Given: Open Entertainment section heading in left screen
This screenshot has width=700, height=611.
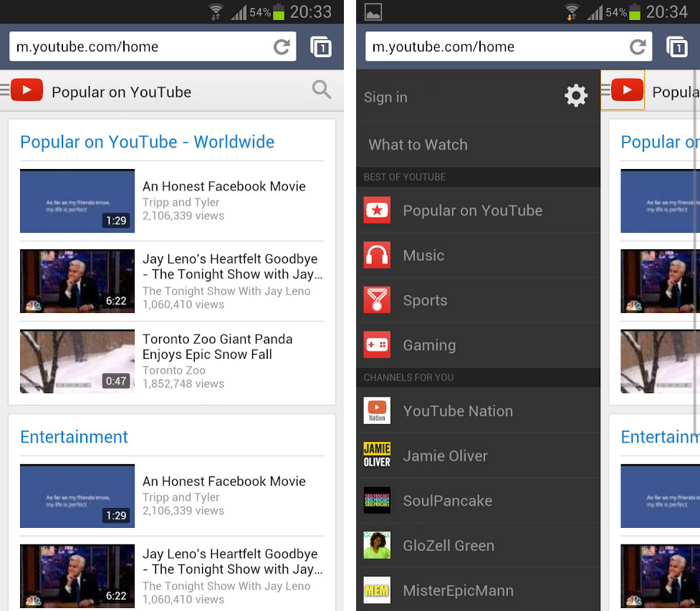Looking at the screenshot, I should click(x=74, y=437).
